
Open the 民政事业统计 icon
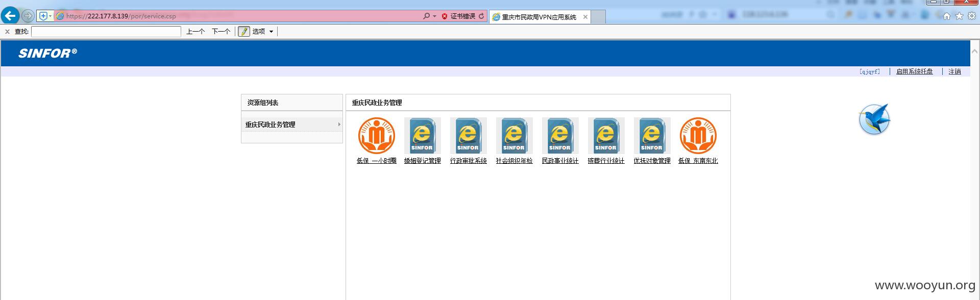pos(560,136)
